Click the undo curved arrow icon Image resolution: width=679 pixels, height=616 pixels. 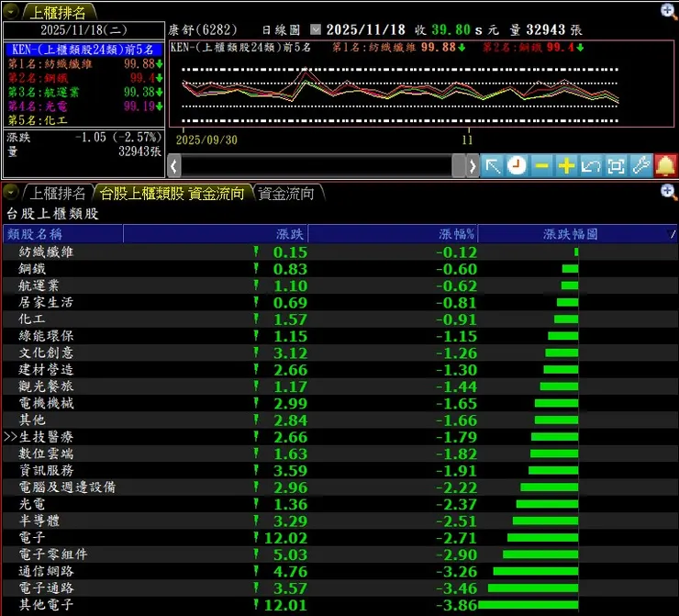[591, 166]
